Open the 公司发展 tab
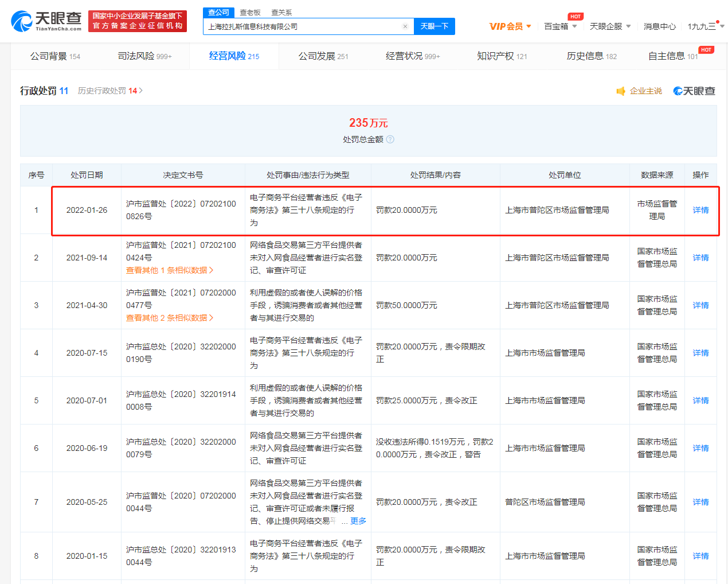The height and width of the screenshot is (584, 728). point(323,56)
